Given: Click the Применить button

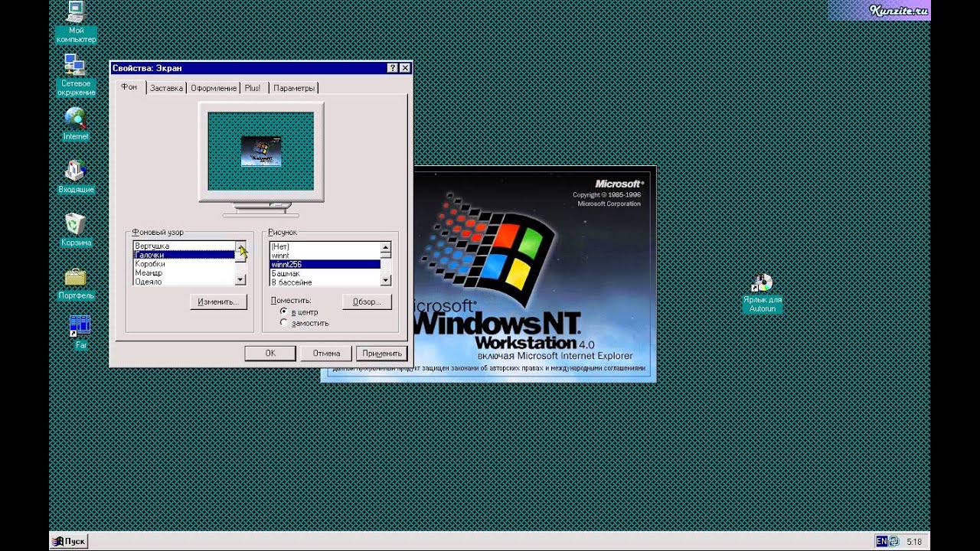Looking at the screenshot, I should tap(382, 354).
